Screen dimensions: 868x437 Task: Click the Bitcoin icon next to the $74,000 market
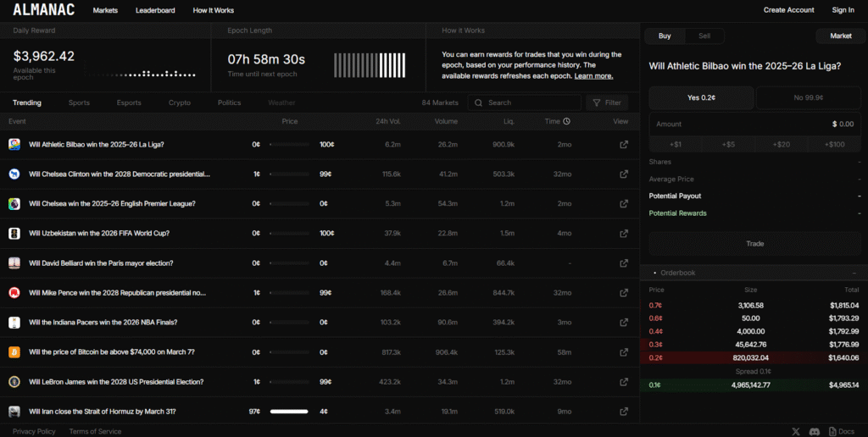[14, 352]
